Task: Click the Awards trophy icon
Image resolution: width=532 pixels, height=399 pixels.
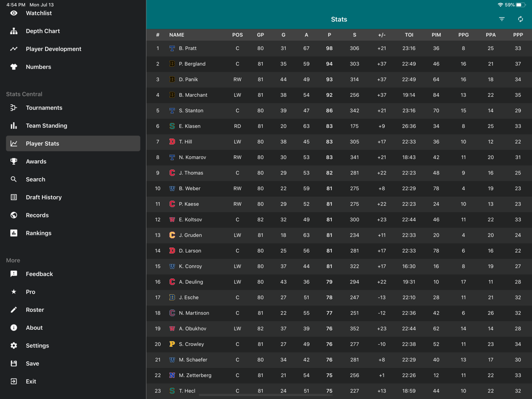Action: (14, 162)
